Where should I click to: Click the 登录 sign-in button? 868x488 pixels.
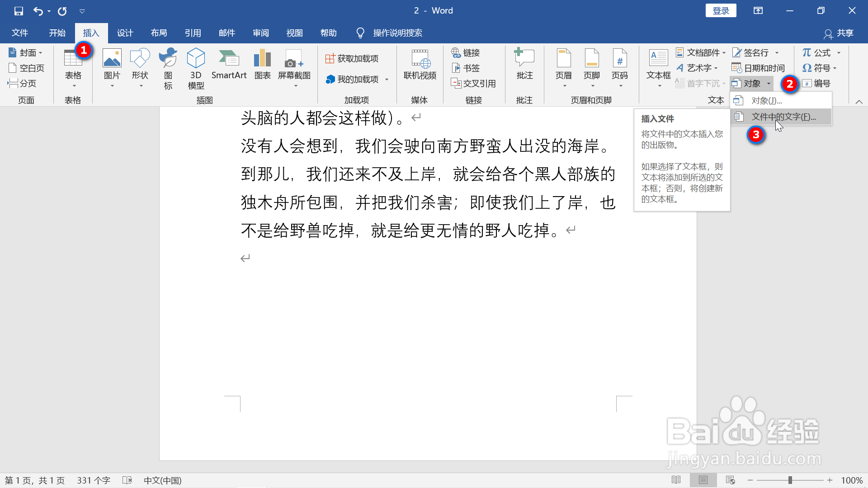(x=721, y=11)
